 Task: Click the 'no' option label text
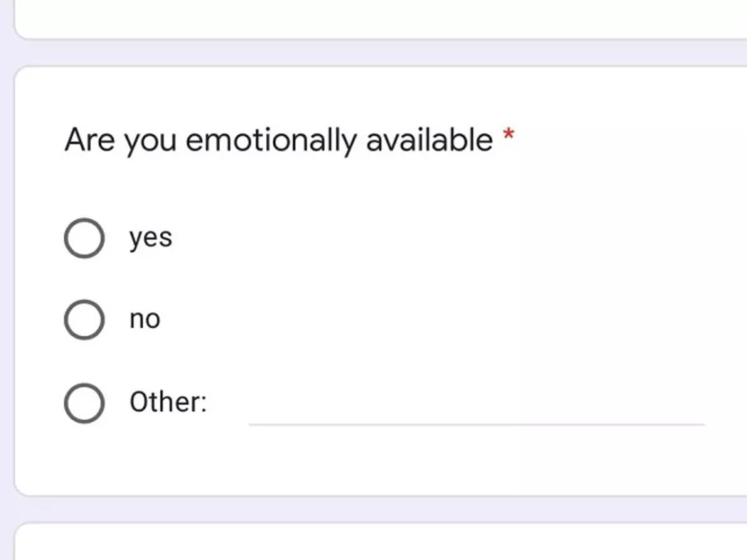tap(144, 320)
